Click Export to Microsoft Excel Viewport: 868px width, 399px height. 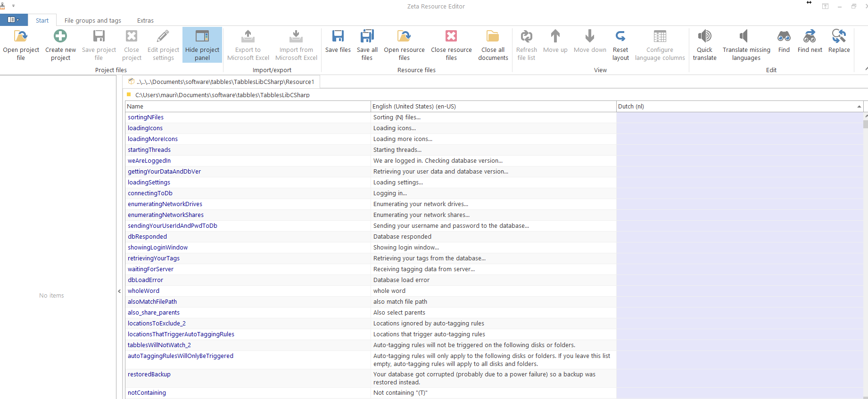pos(248,45)
